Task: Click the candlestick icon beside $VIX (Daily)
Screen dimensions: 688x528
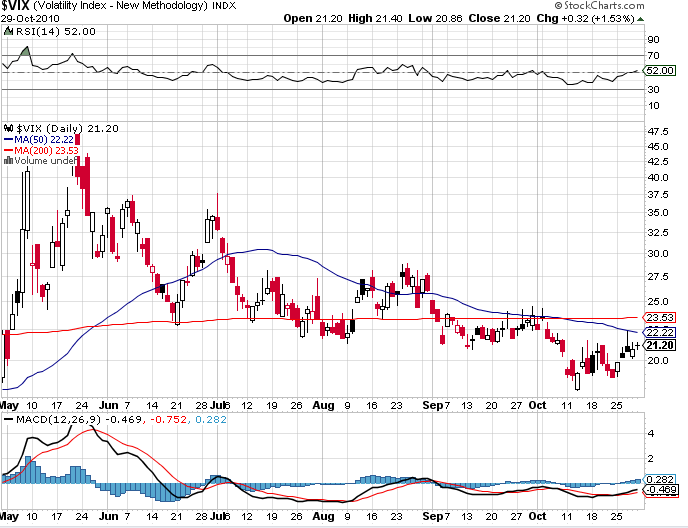Action: (9, 128)
